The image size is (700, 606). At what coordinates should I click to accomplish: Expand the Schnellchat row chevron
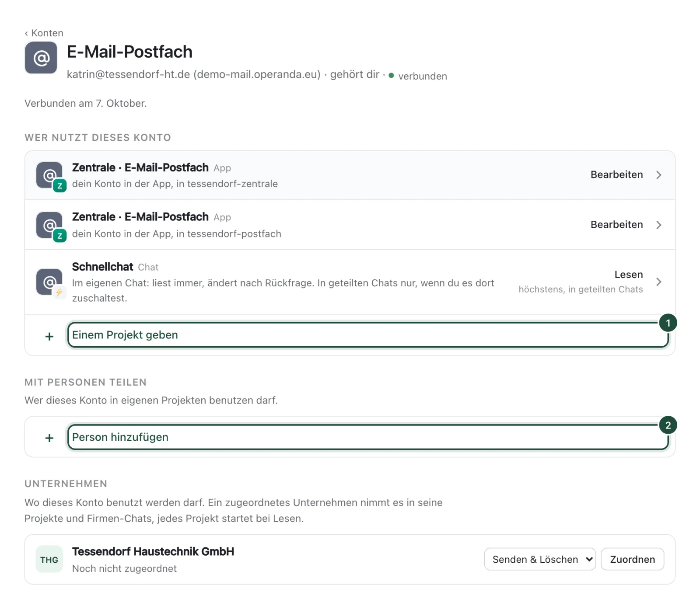tap(659, 282)
